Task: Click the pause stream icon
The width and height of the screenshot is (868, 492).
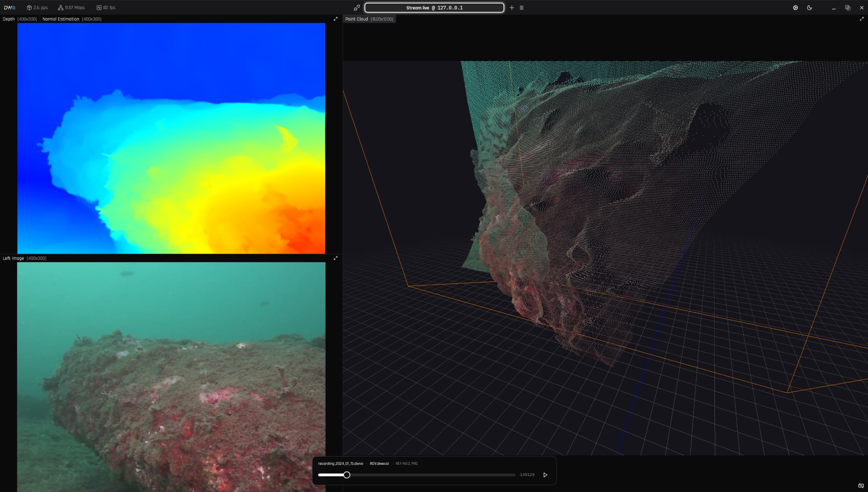Action: click(522, 8)
